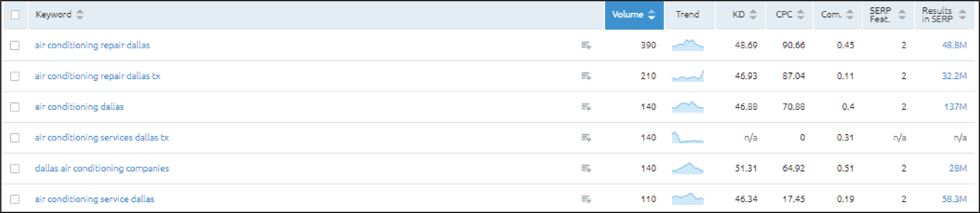Sort table by Volume column
Image resolution: width=980 pixels, height=213 pixels.
pos(634,15)
